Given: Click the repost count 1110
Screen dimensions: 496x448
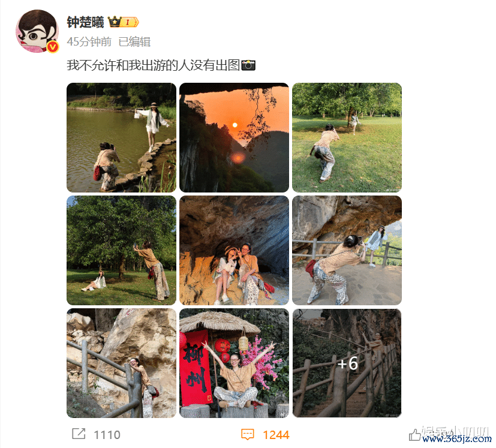Looking at the screenshot, I should 107,435.
